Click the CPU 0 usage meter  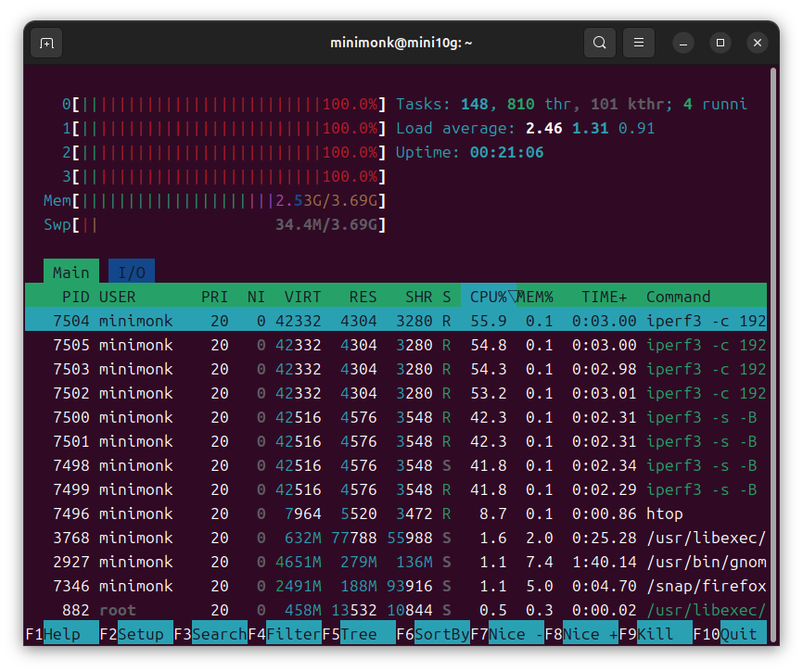223,105
